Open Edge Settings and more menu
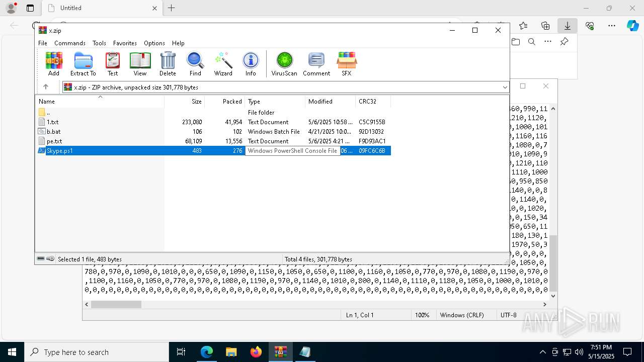The width and height of the screenshot is (644, 362). [x=612, y=26]
